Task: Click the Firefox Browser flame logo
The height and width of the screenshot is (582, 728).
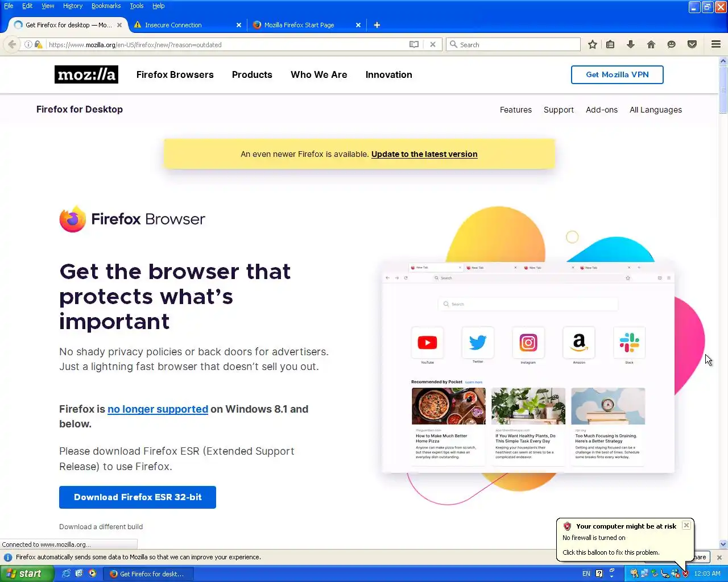Action: [x=73, y=219]
